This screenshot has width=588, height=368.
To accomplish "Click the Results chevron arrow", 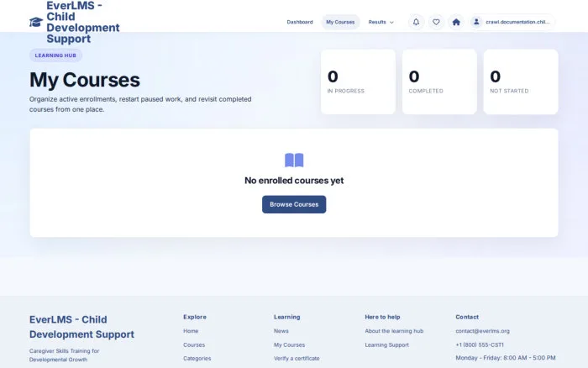I will coord(391,23).
